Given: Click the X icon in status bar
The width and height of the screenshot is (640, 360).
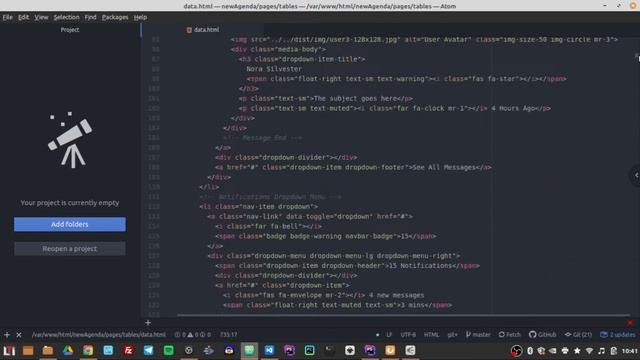Looking at the screenshot, I should [19, 335].
